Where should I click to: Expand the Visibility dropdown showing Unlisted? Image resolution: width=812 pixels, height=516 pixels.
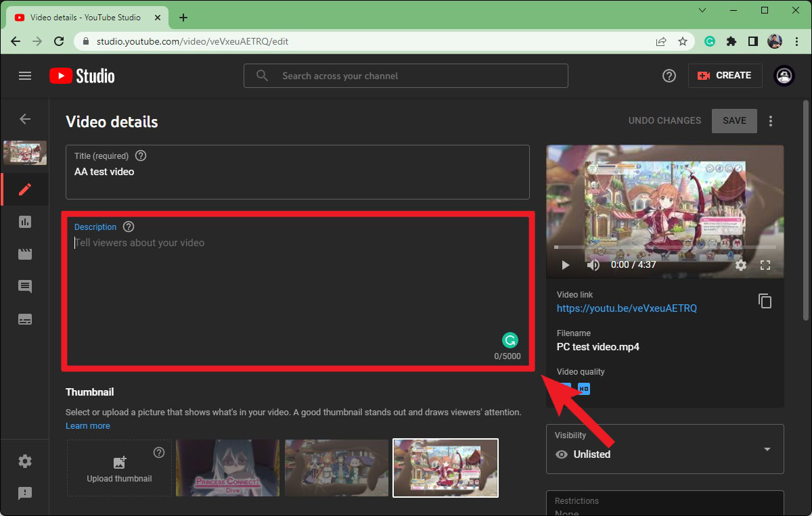[x=767, y=449]
